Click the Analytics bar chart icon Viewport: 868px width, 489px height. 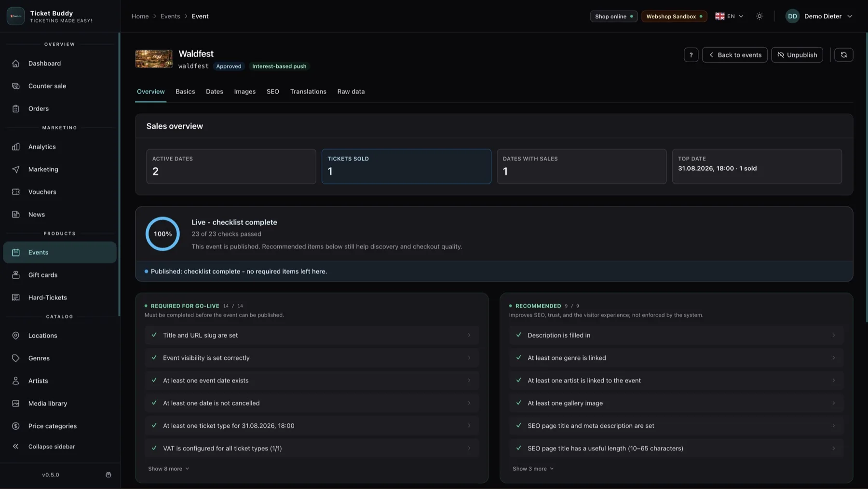coord(15,147)
